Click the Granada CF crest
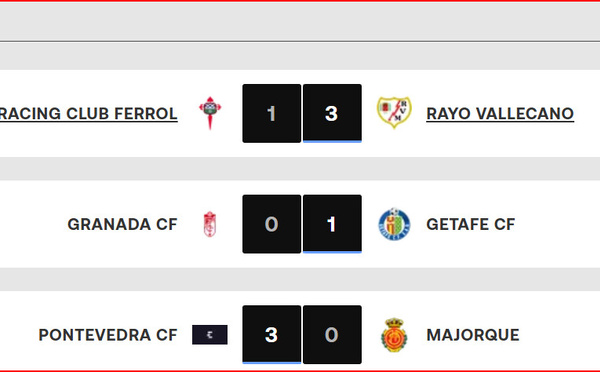 point(210,224)
